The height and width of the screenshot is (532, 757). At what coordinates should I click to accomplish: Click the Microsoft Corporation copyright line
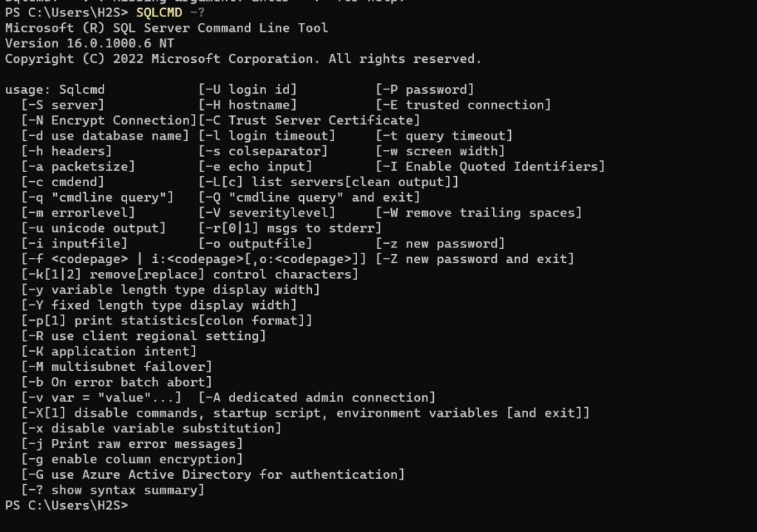[x=243, y=59]
